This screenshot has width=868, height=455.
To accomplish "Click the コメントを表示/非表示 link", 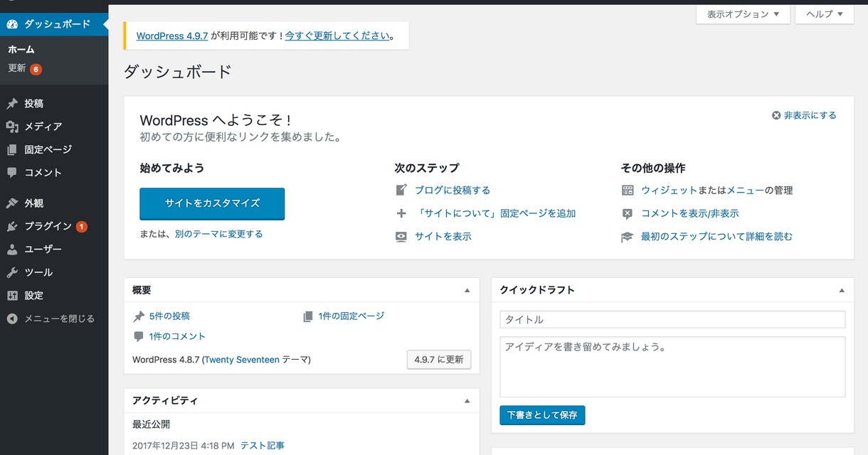I will tap(690, 213).
